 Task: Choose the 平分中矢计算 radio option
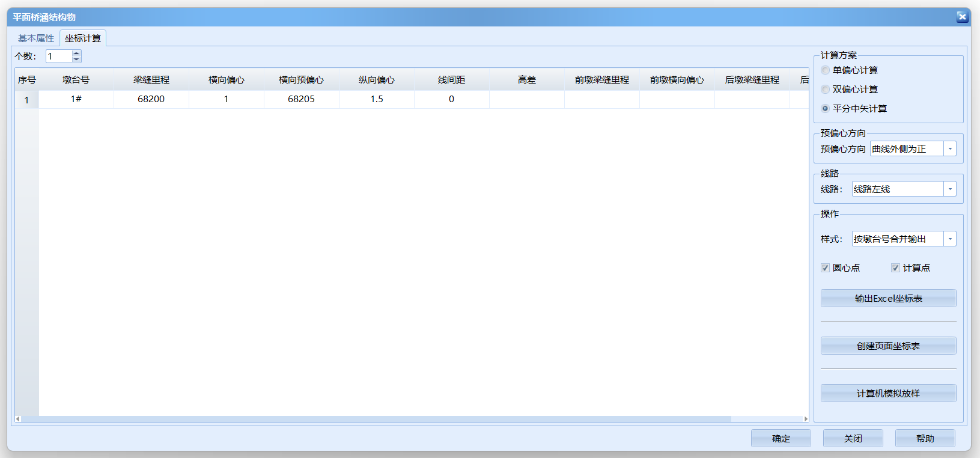(x=826, y=109)
